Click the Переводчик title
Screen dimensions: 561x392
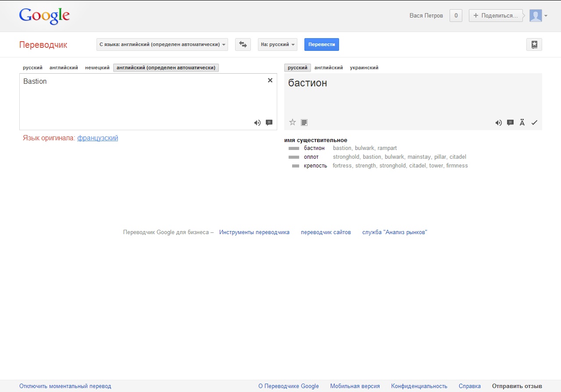(43, 45)
